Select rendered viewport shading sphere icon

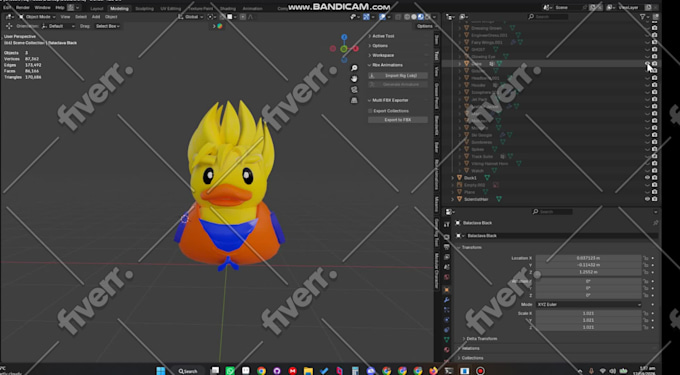pyautogui.click(x=427, y=17)
